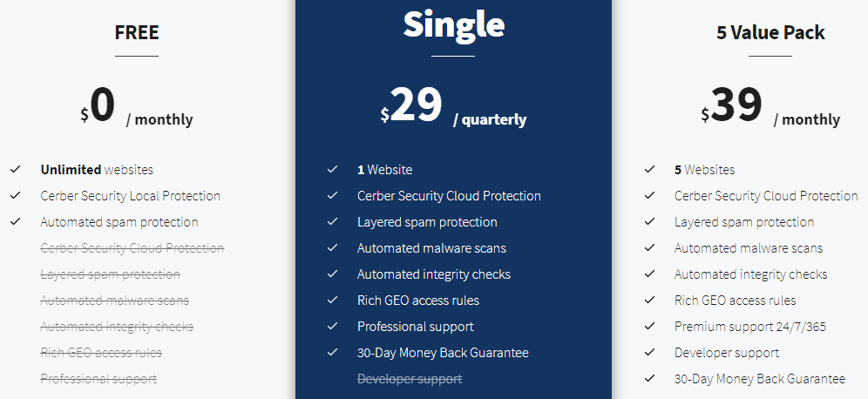
Task: Click FREE plan's Automated spam protection checkmark
Action: pos(16,222)
